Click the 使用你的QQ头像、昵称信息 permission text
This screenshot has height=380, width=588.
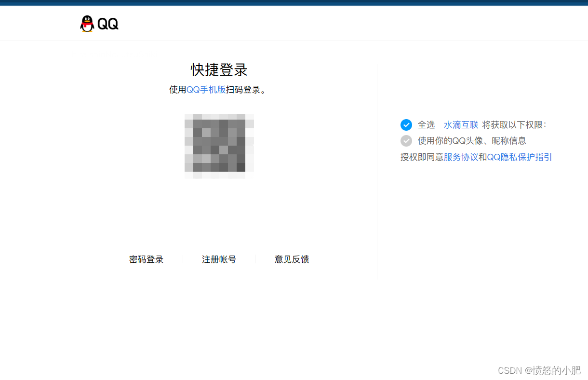tap(471, 140)
